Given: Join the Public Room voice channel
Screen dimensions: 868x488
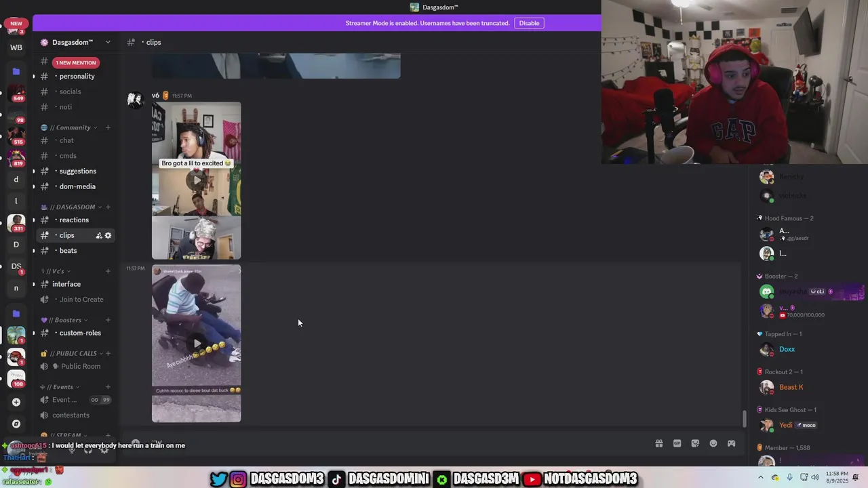Looking at the screenshot, I should tap(75, 366).
